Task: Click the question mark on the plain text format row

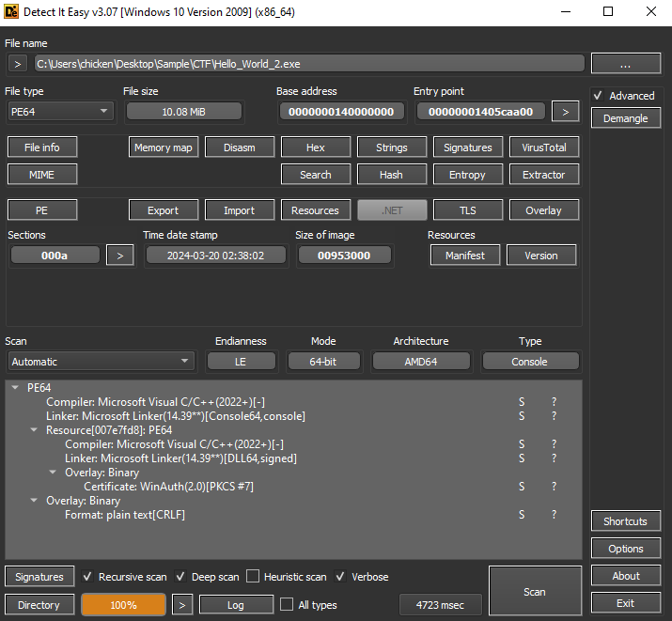Action: pos(555,515)
